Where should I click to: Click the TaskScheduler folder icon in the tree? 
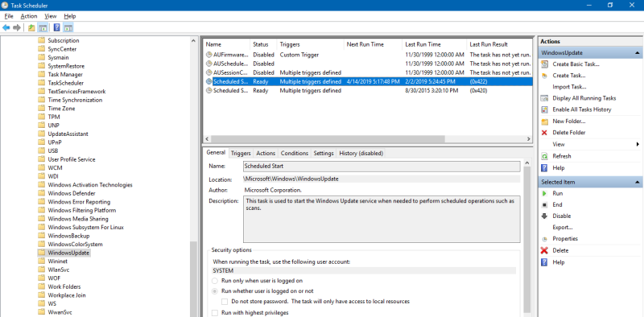pyautogui.click(x=41, y=83)
